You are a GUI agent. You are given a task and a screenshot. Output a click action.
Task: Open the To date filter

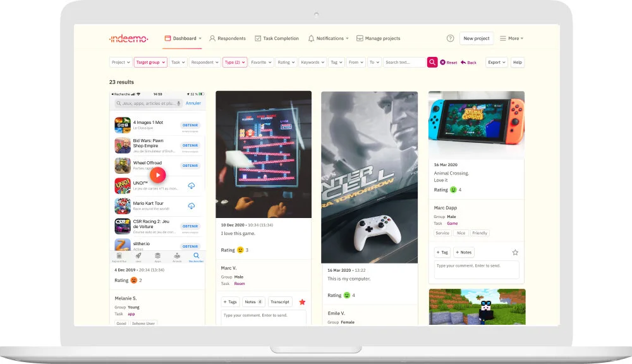(x=374, y=62)
